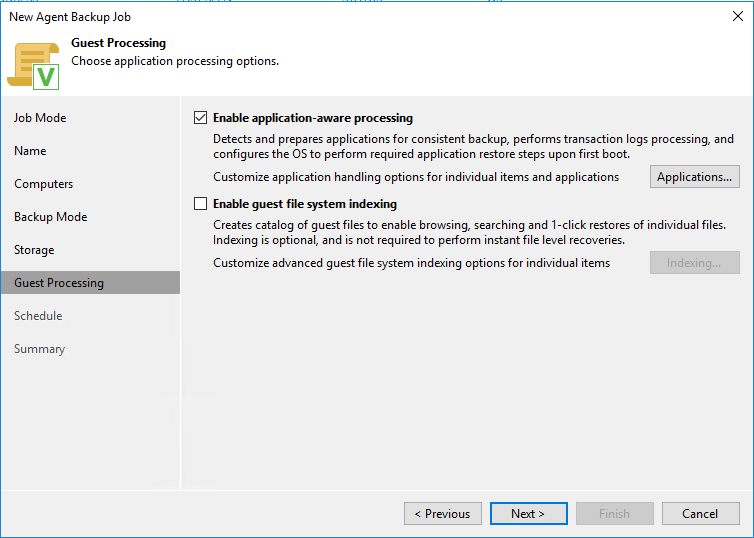Viewport: 754px width, 538px height.
Task: Click the disabled Finish button
Action: pos(614,514)
